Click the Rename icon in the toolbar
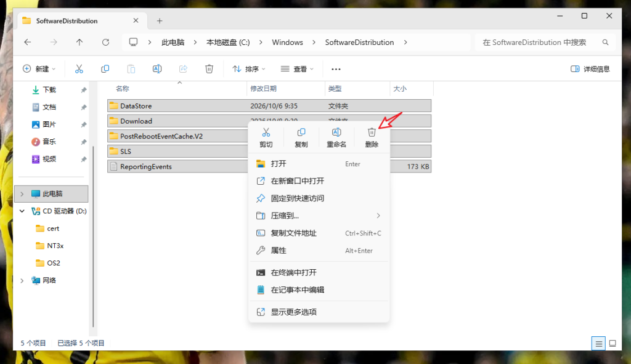The height and width of the screenshot is (364, 631). point(157,69)
